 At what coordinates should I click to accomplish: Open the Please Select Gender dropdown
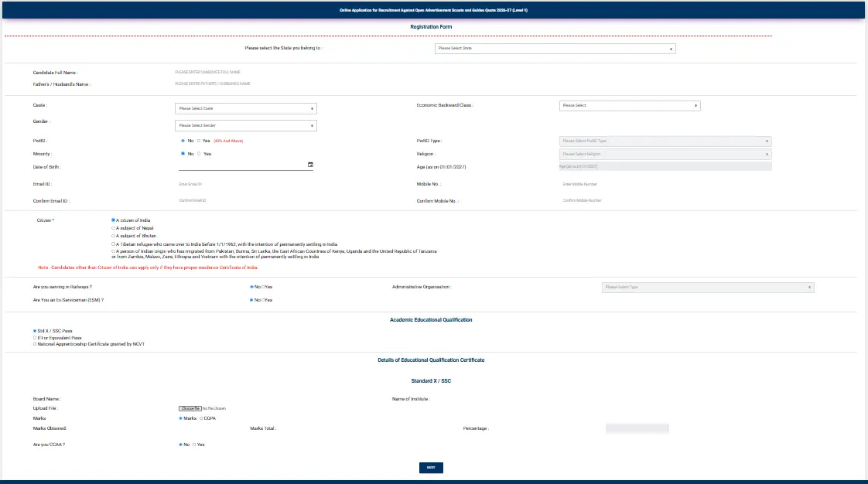point(246,125)
